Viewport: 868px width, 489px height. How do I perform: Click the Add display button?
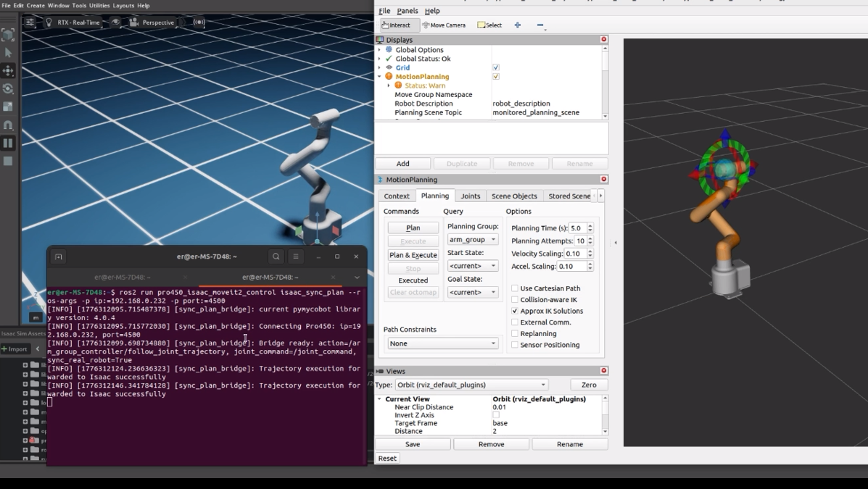click(x=402, y=164)
